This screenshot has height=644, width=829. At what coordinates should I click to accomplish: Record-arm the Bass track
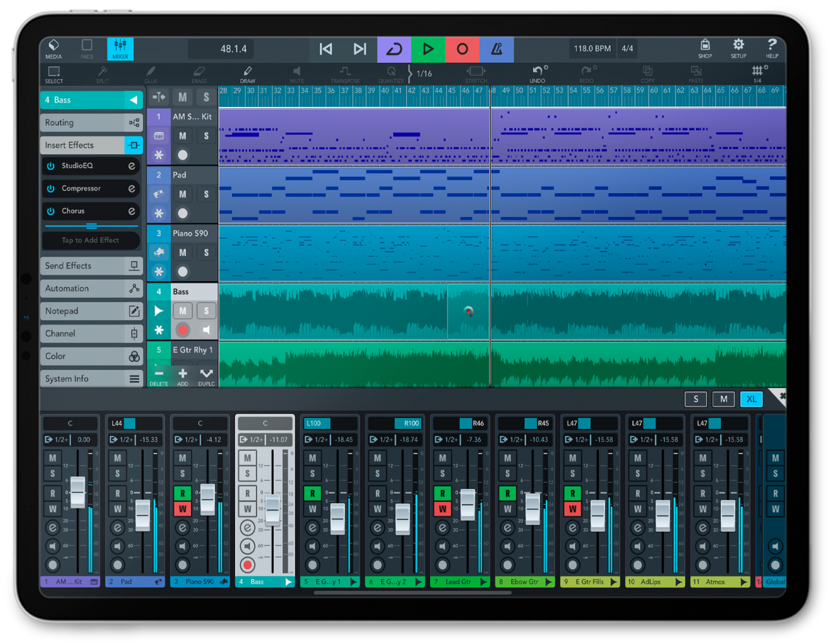[x=183, y=329]
